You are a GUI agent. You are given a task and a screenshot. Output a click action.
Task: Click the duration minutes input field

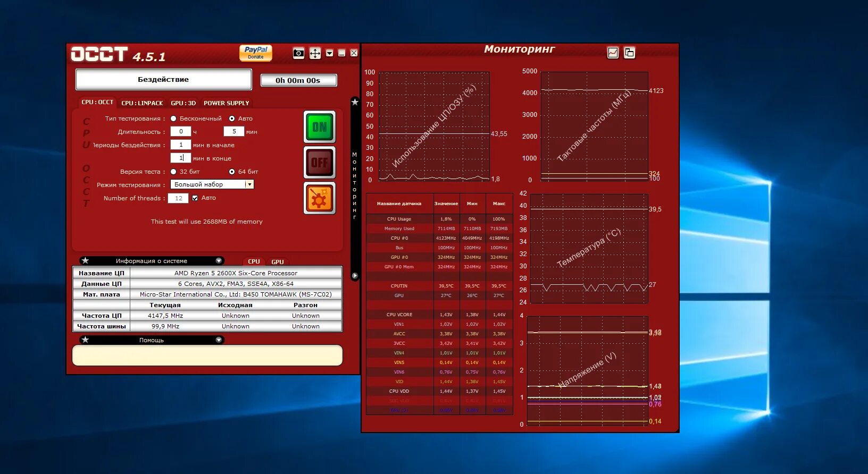234,131
